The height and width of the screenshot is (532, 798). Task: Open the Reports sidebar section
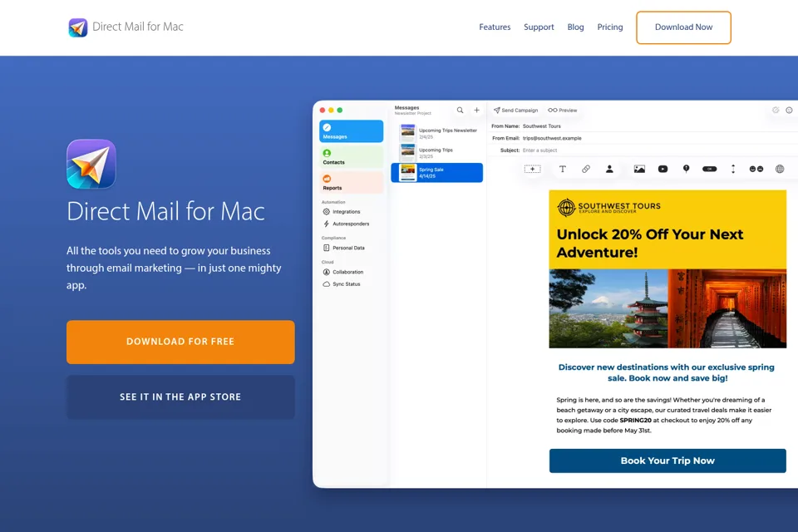[x=351, y=182]
